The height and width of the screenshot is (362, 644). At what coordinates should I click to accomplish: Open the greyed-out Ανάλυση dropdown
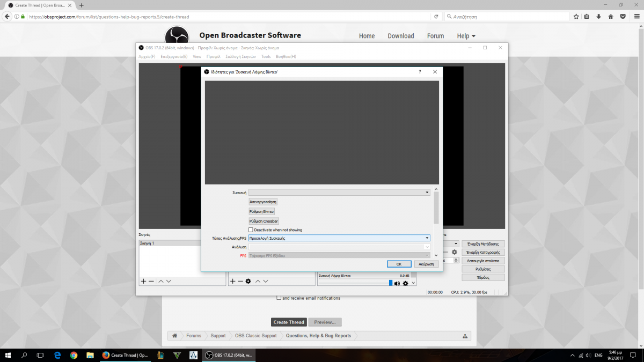339,247
